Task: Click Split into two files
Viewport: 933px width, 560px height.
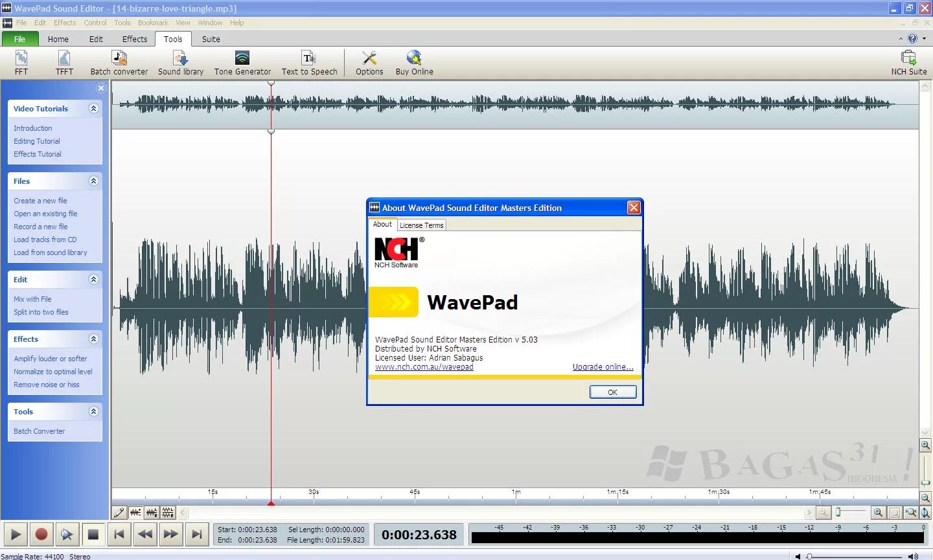Action: [41, 312]
